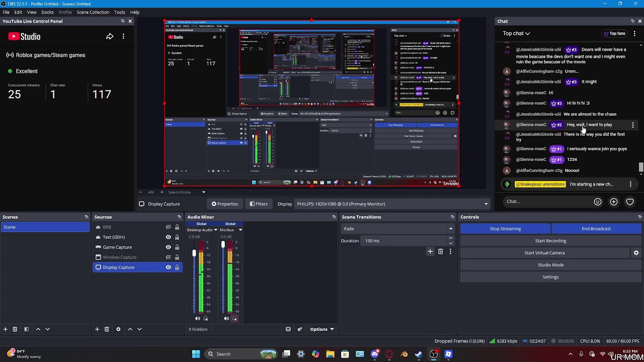Click the share icon in YouTube Studio panel
The width and height of the screenshot is (644, 362).
point(110,36)
